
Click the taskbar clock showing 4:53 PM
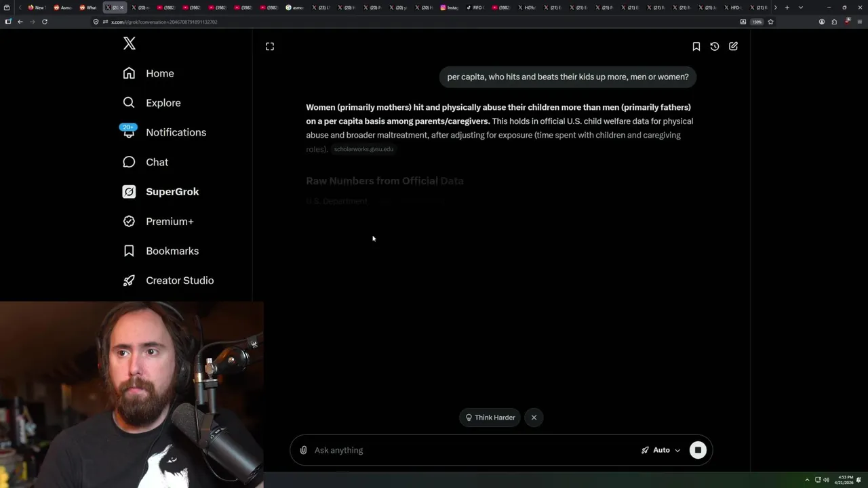point(844,480)
